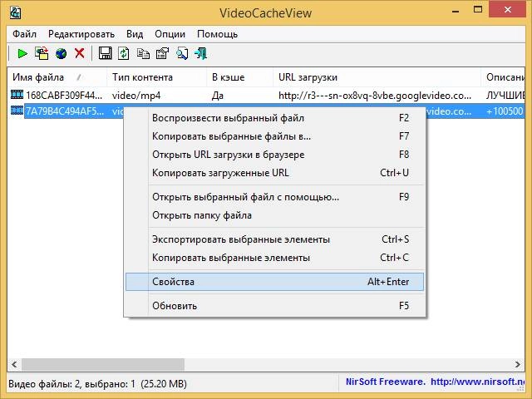Open the Редактировать menu
The height and width of the screenshot is (399, 532).
pyautogui.click(x=81, y=34)
